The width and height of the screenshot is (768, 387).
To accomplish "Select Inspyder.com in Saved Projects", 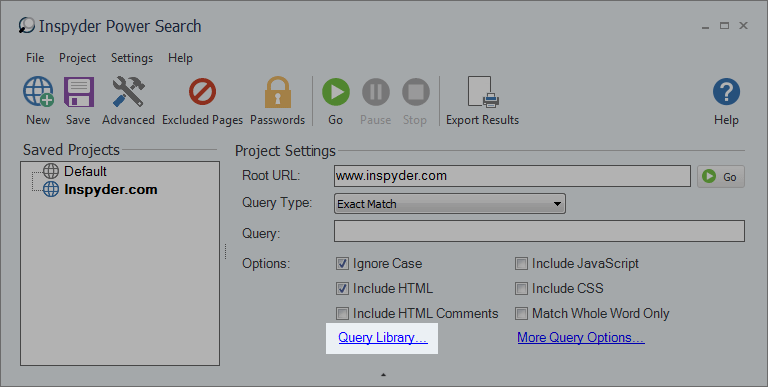I will (x=111, y=189).
